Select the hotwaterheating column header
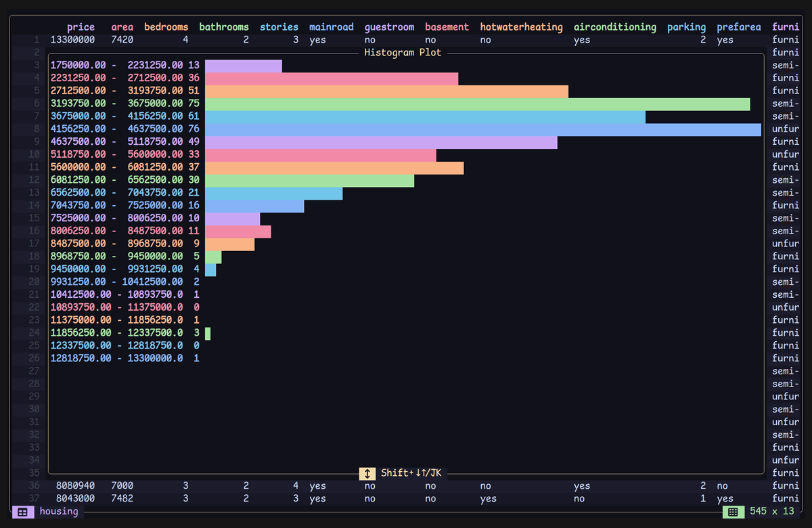Image resolution: width=812 pixels, height=528 pixels. [x=522, y=27]
